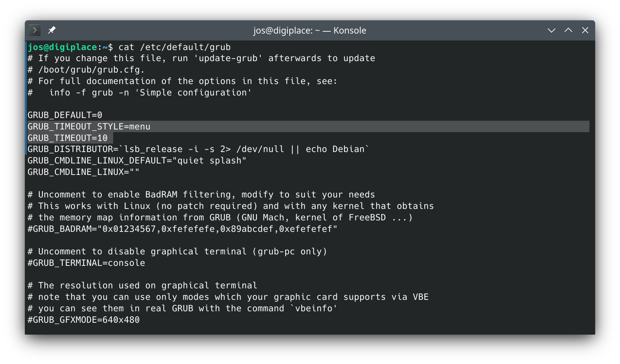Click the GRUB_DISTRIBUTOR lsb_release line
Viewport: 620px width, 364px height.
198,149
